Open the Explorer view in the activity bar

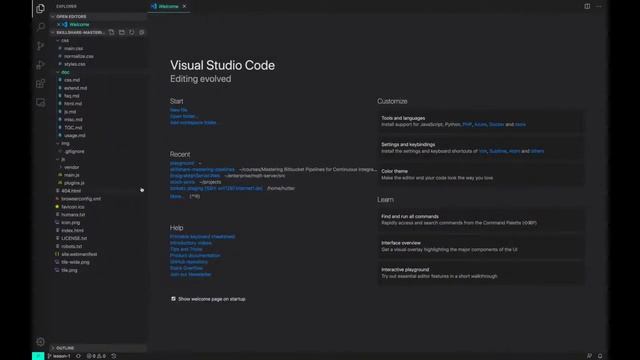coord(40,8)
